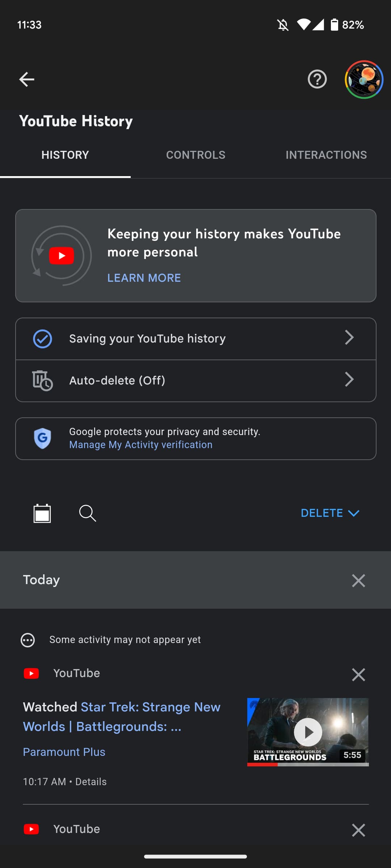Click the Google shield privacy icon

point(42,438)
